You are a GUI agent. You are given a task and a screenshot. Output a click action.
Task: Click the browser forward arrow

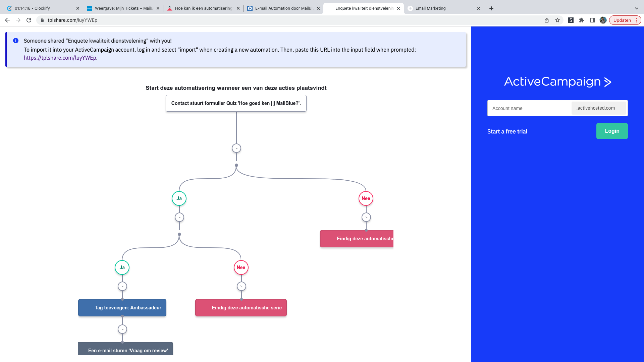coord(18,20)
